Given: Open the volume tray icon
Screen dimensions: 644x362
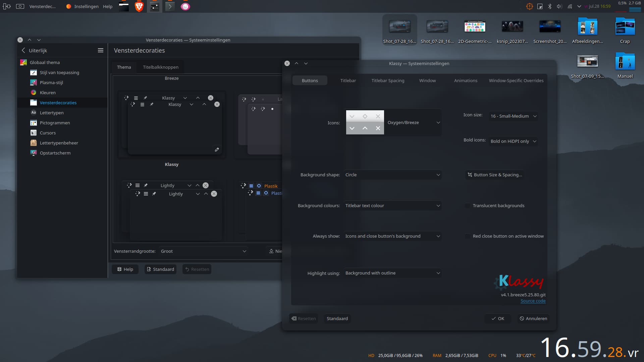Looking at the screenshot, I should click(x=559, y=6).
